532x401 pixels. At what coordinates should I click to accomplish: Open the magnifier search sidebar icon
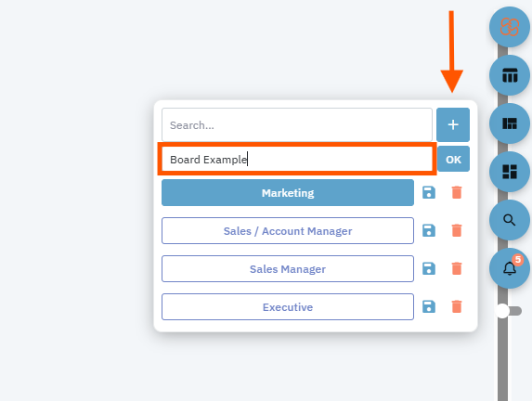(x=510, y=220)
